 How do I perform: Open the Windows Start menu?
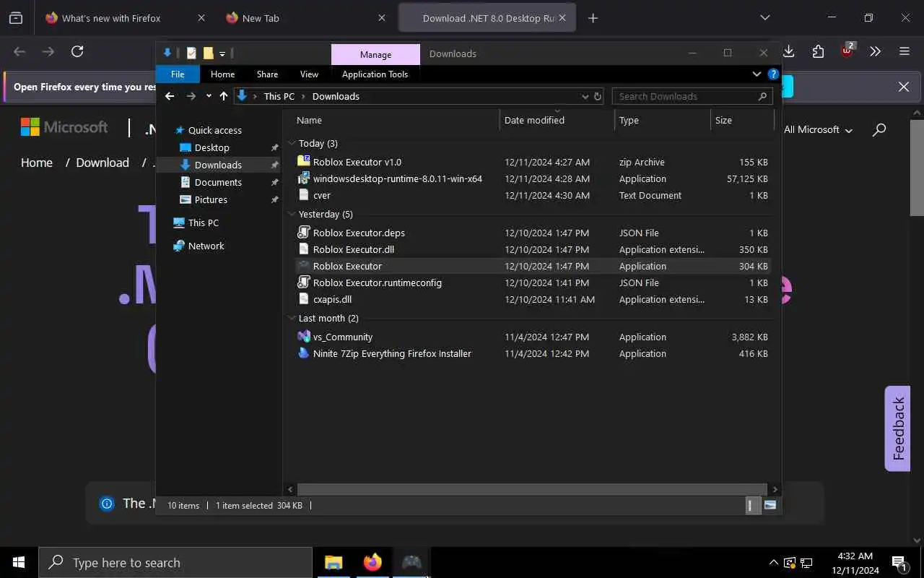[19, 562]
